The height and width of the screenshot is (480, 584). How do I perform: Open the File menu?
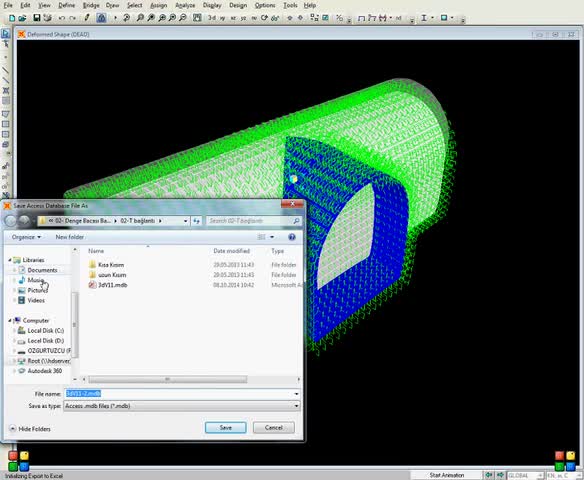tap(8, 5)
